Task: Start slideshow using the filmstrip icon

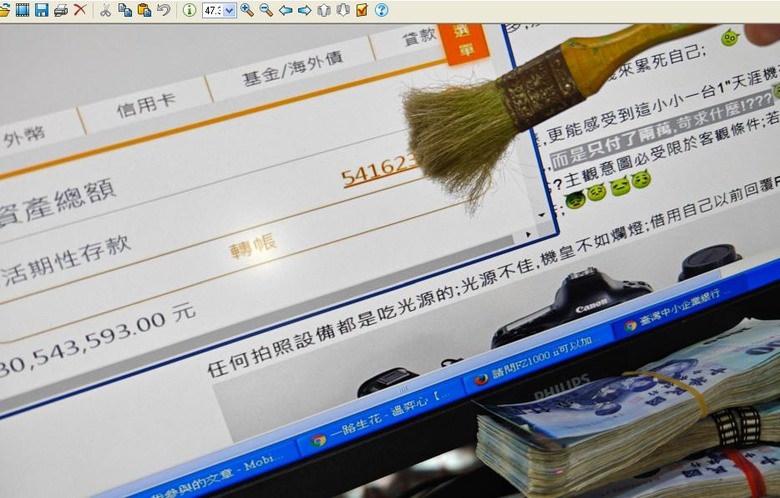Action: (x=22, y=10)
